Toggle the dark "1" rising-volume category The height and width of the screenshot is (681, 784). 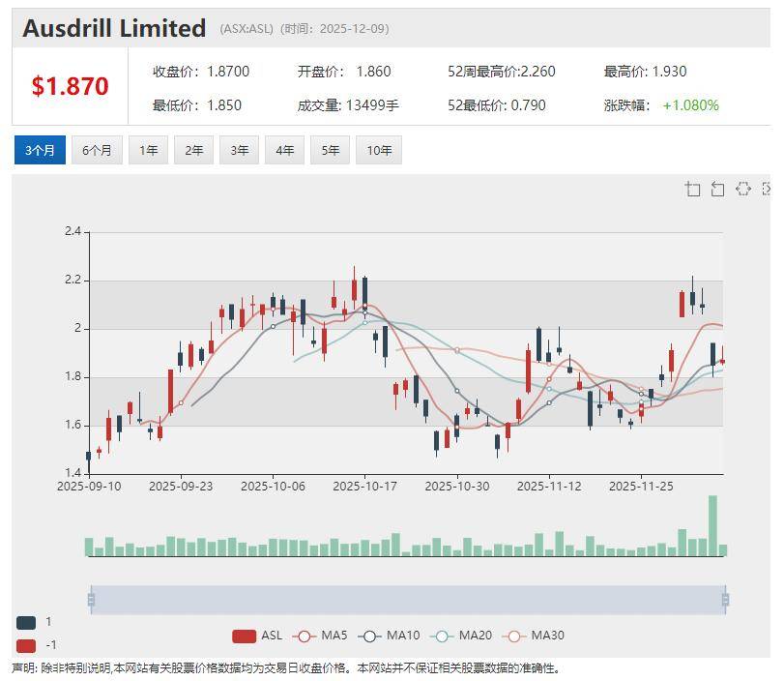click(x=26, y=623)
